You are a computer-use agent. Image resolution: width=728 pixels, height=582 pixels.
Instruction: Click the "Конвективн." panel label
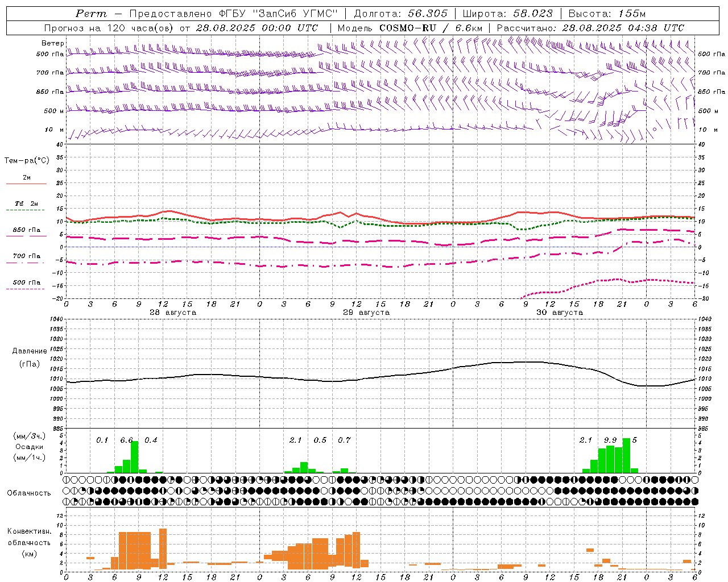(29, 531)
